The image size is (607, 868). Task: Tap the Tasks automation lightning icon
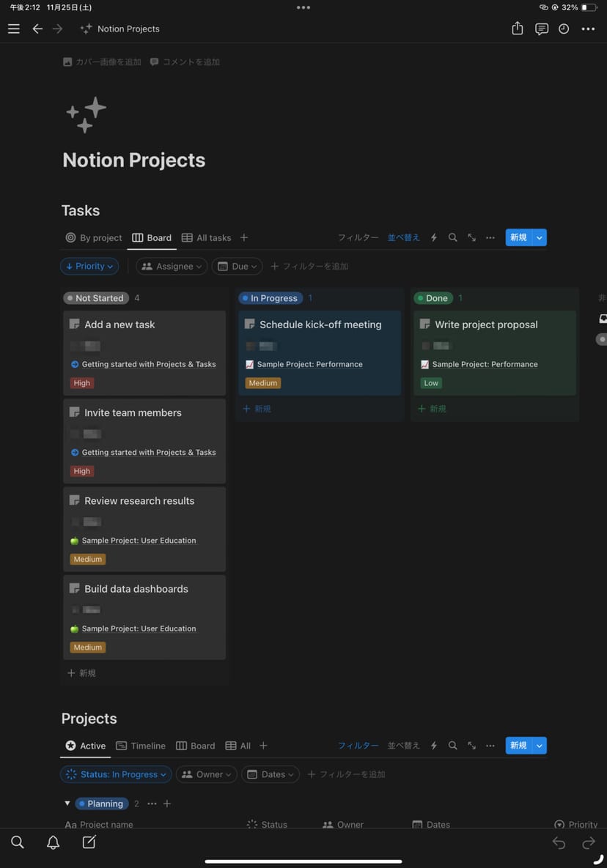coord(434,237)
